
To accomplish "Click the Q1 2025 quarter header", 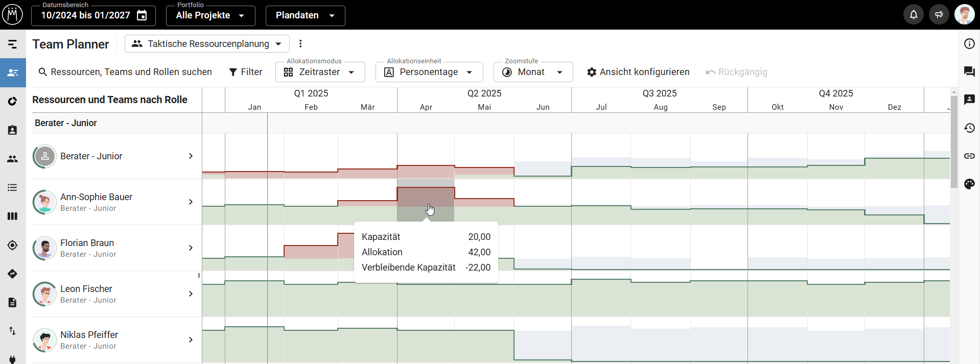I will point(311,93).
